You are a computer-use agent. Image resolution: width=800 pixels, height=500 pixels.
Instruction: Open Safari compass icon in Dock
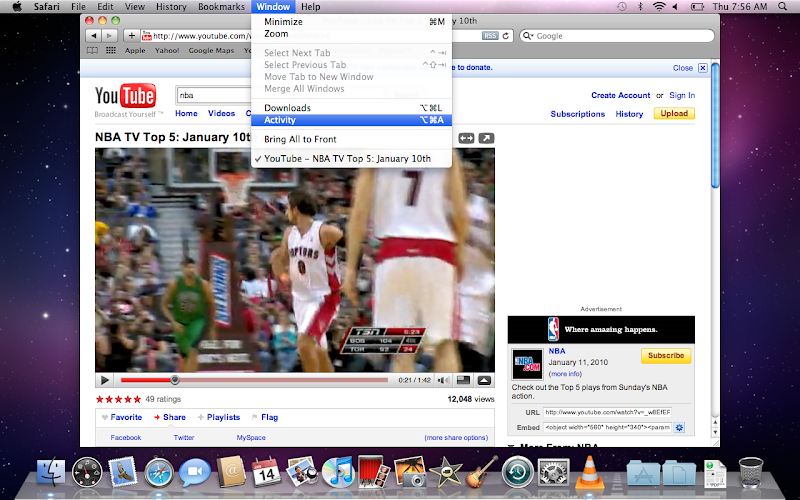[x=159, y=472]
